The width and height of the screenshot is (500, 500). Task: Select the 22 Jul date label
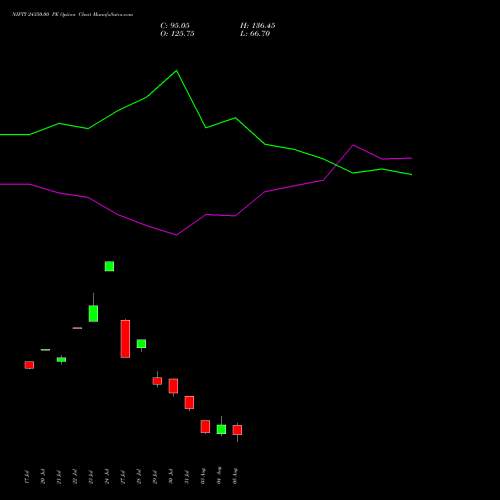click(x=75, y=476)
